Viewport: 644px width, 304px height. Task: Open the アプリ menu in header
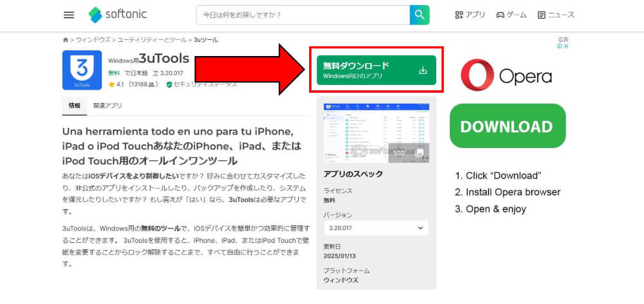(x=470, y=15)
